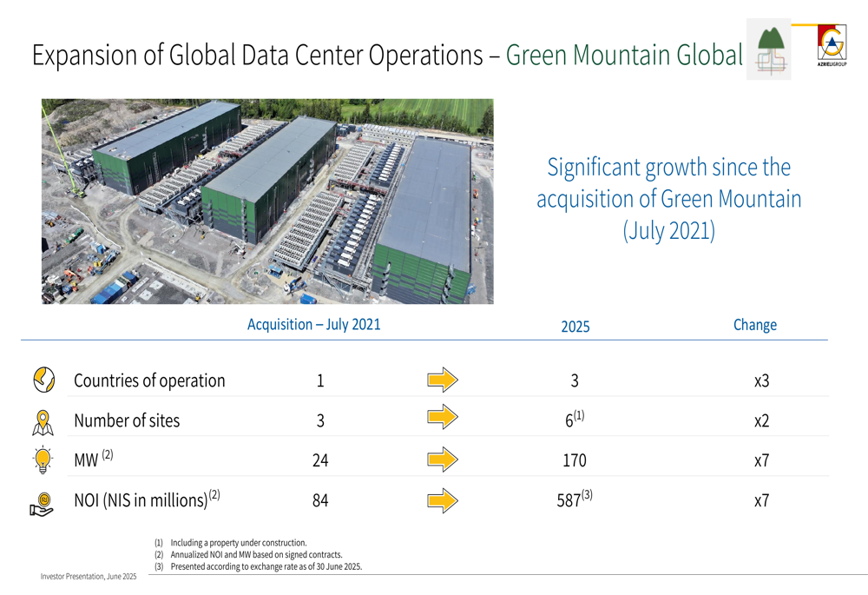
Task: Click the '(July 2021)' heading line
Action: (x=668, y=230)
